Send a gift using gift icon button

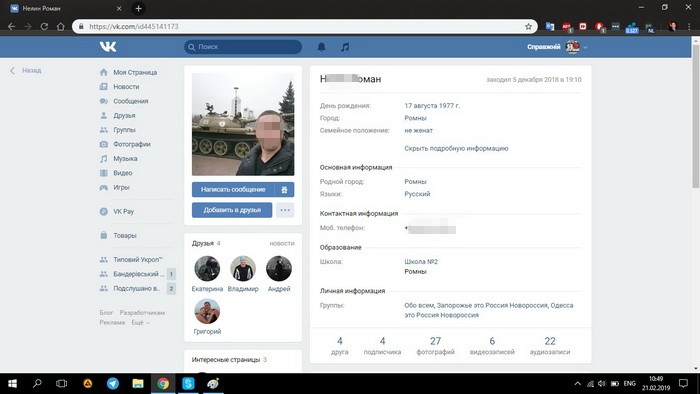coord(284,190)
